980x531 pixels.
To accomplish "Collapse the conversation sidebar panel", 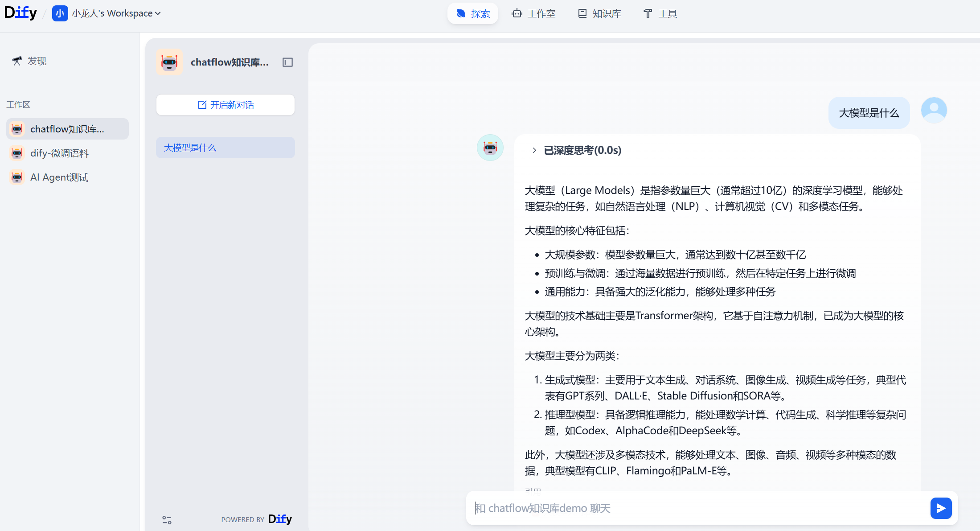I will coord(287,62).
